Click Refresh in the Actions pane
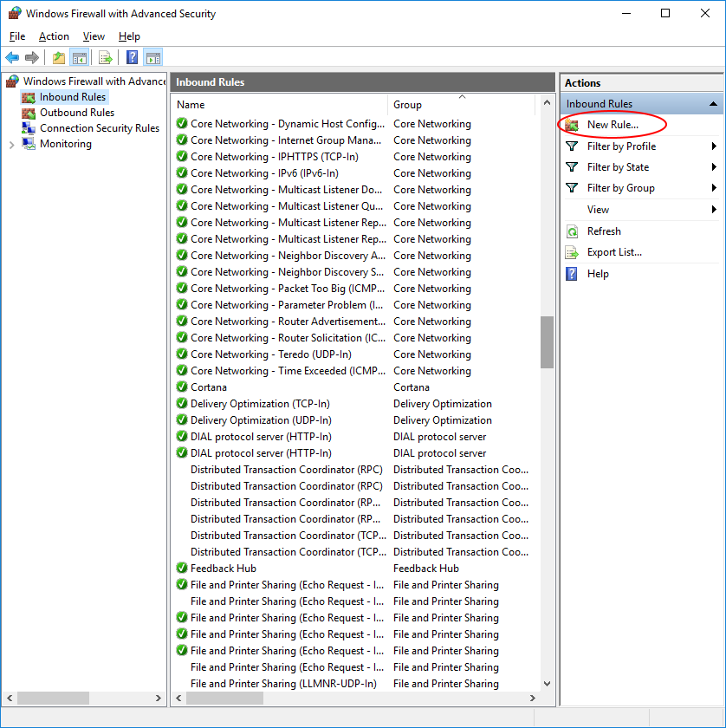Image resolution: width=726 pixels, height=728 pixels. point(604,231)
